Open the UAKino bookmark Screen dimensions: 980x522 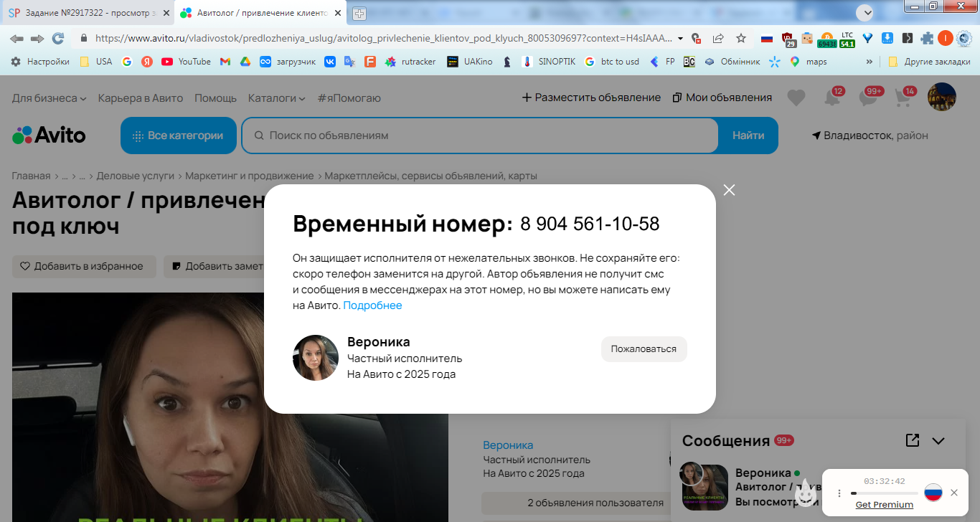(x=470, y=62)
